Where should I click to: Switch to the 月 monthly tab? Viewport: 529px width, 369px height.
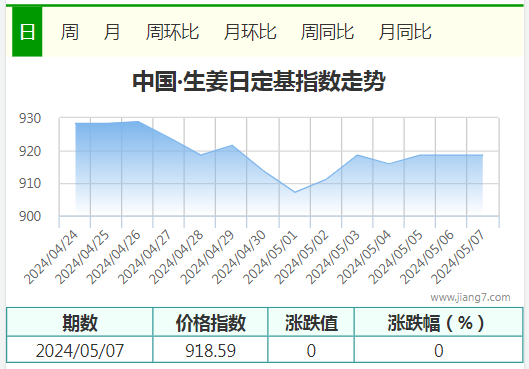pyautogui.click(x=112, y=32)
